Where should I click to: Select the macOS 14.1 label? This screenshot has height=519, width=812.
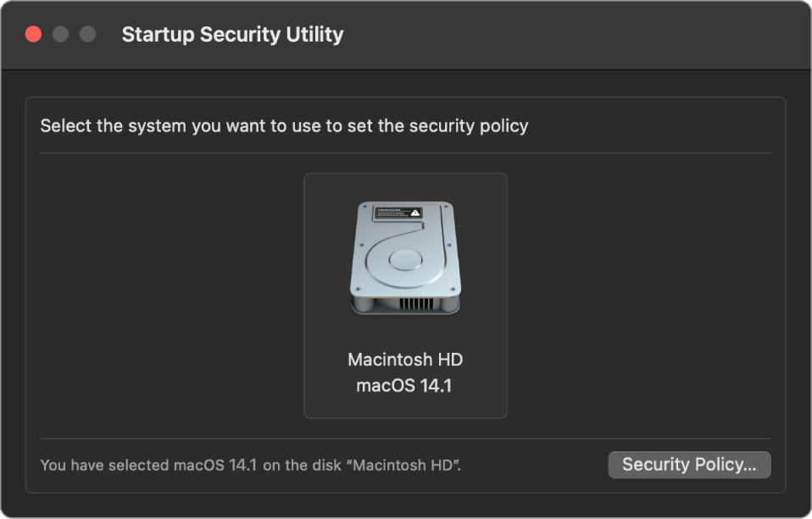tap(405, 383)
